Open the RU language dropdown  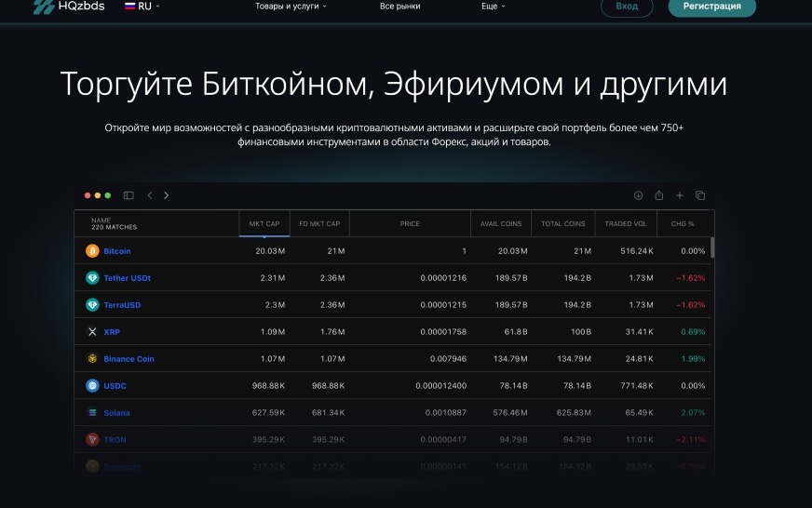142,7
